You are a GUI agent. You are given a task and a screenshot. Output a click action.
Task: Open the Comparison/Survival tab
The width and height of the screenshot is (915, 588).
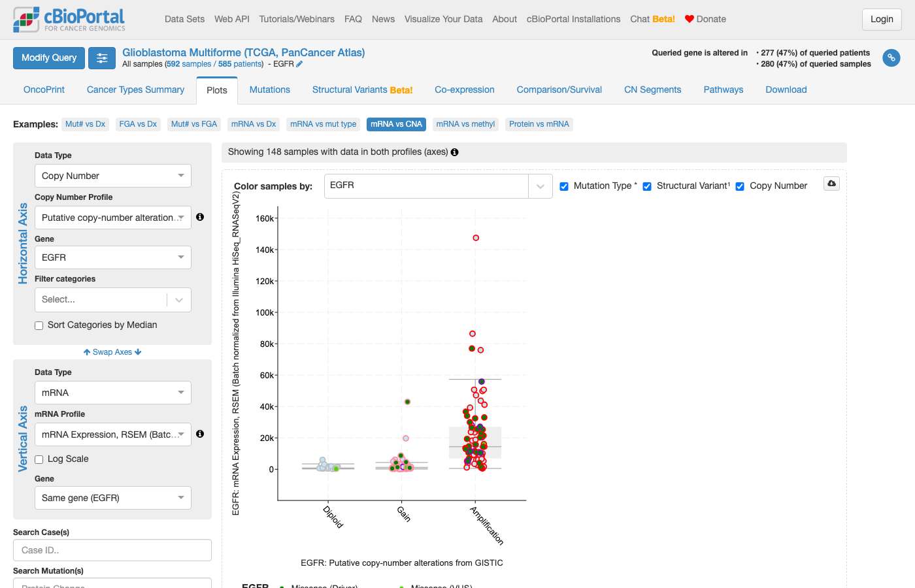[x=559, y=90]
